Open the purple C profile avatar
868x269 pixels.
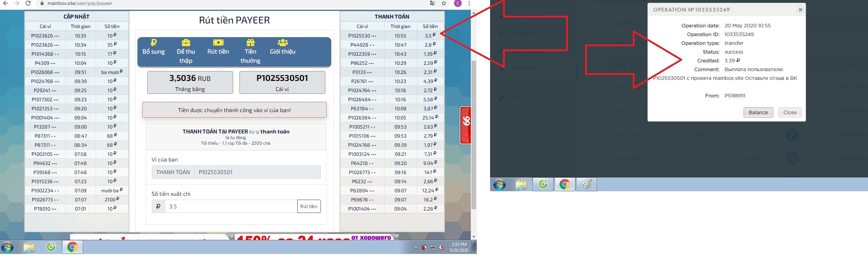click(x=457, y=3)
